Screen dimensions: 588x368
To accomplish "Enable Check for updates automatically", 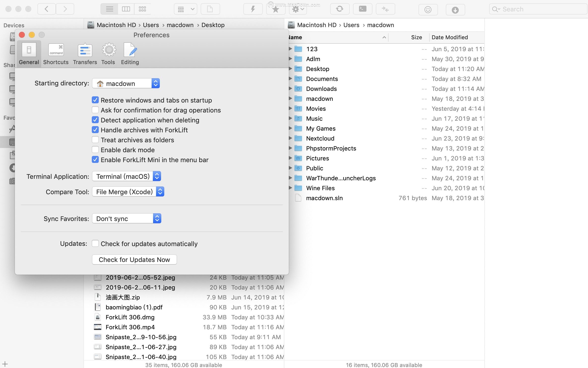I will click(95, 244).
